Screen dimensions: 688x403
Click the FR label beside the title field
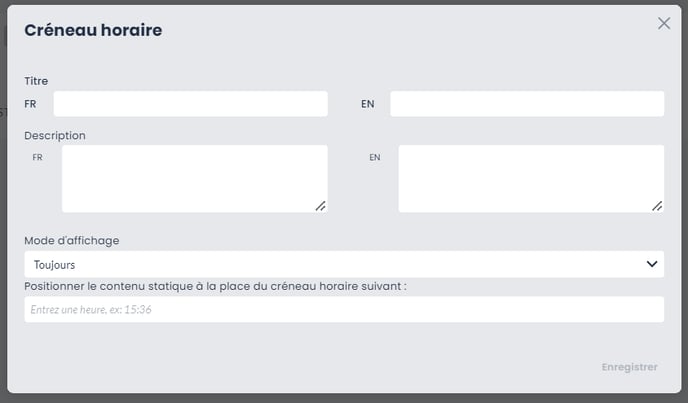pyautogui.click(x=30, y=104)
